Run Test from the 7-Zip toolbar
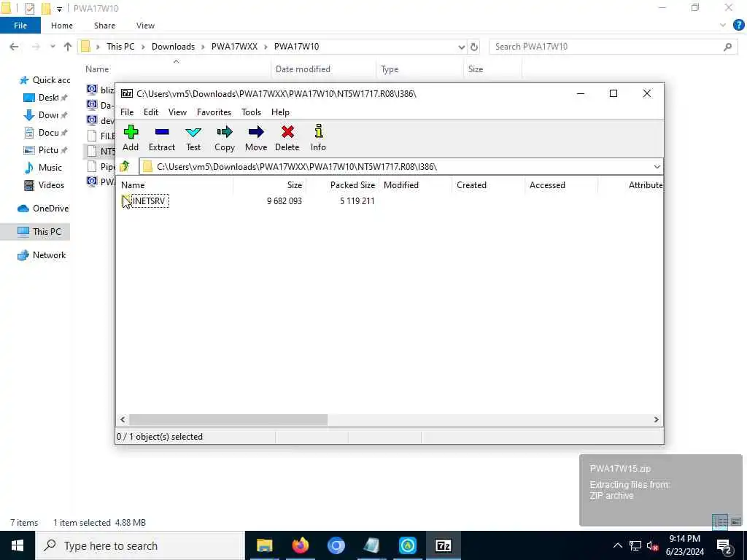 pyautogui.click(x=193, y=138)
